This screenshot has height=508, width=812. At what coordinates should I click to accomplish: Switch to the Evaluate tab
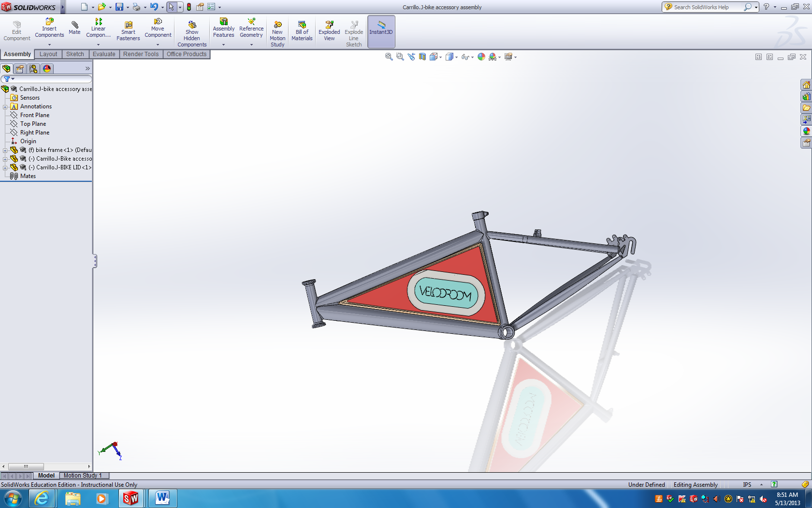click(104, 54)
